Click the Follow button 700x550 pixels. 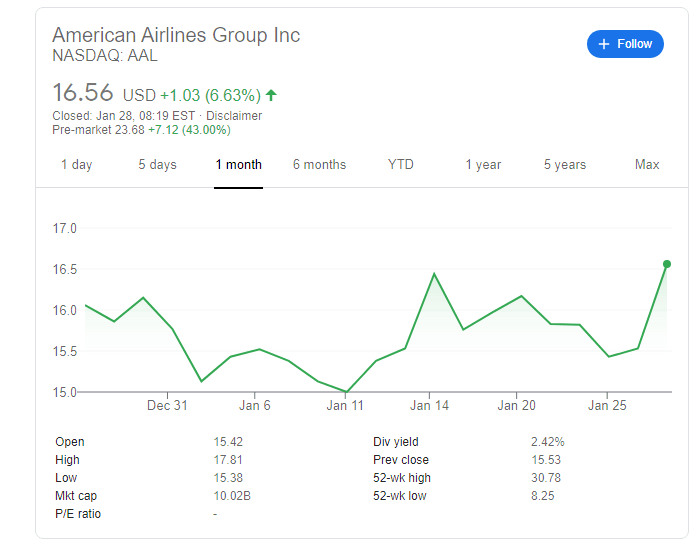(625, 44)
